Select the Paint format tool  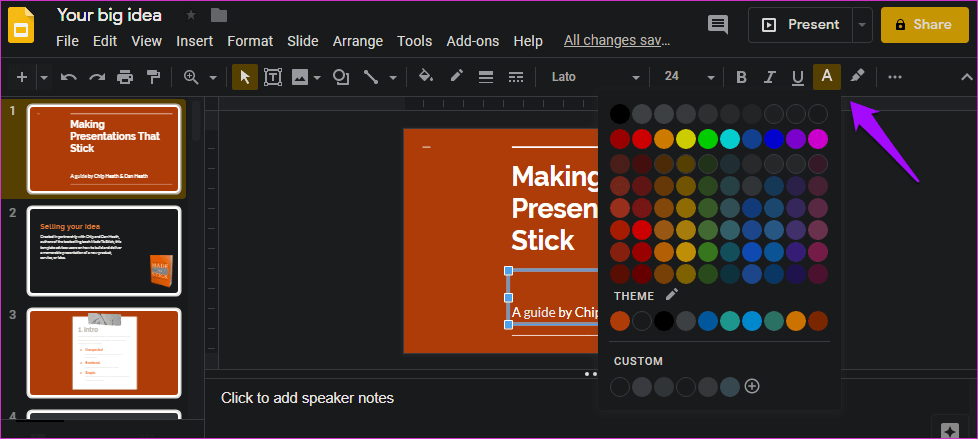point(153,77)
